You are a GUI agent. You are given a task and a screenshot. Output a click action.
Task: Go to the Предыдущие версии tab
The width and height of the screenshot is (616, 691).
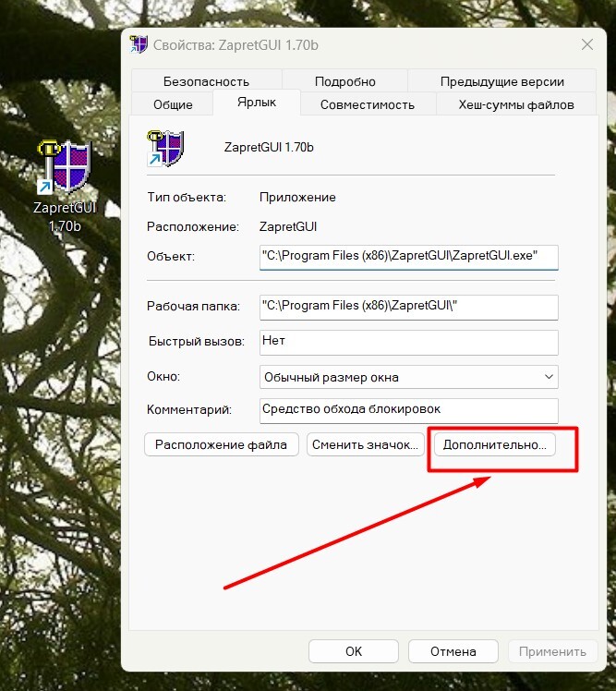pyautogui.click(x=501, y=81)
